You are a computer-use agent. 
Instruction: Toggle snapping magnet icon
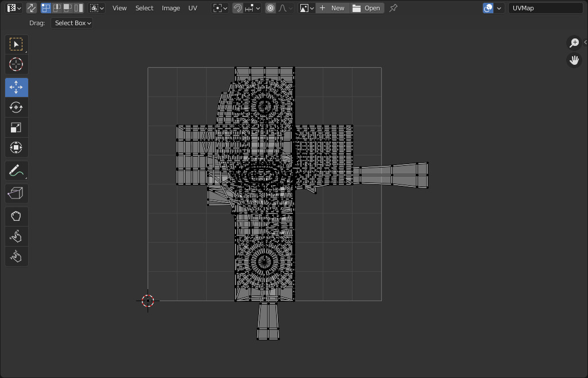point(237,8)
